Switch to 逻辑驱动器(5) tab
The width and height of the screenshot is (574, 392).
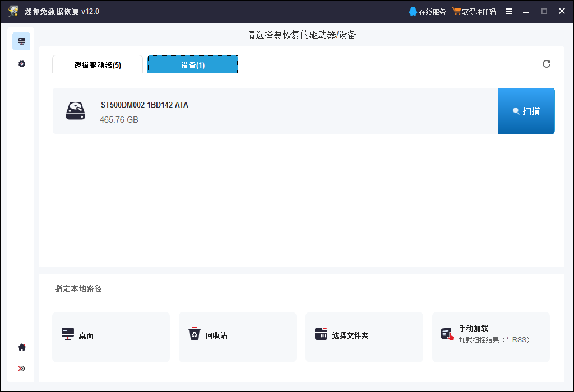[x=98, y=64]
